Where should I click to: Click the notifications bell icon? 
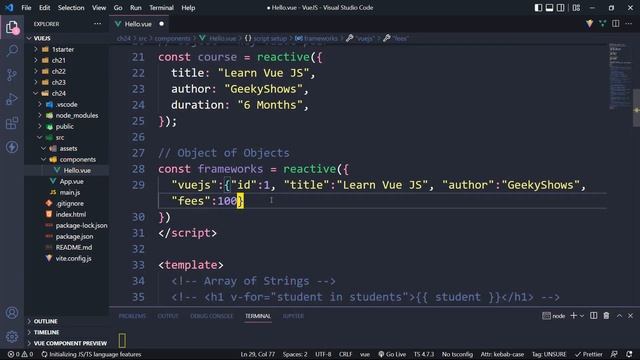coord(629,354)
